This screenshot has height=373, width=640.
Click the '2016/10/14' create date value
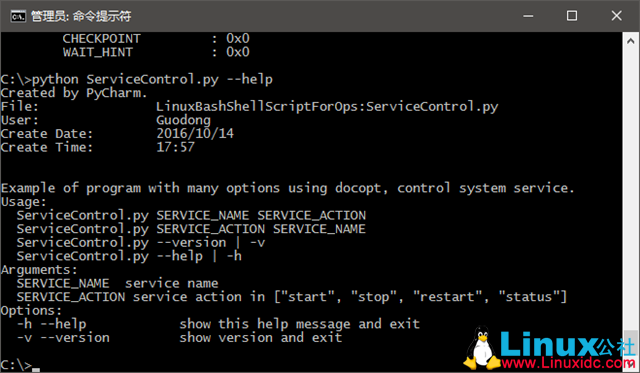tap(195, 133)
